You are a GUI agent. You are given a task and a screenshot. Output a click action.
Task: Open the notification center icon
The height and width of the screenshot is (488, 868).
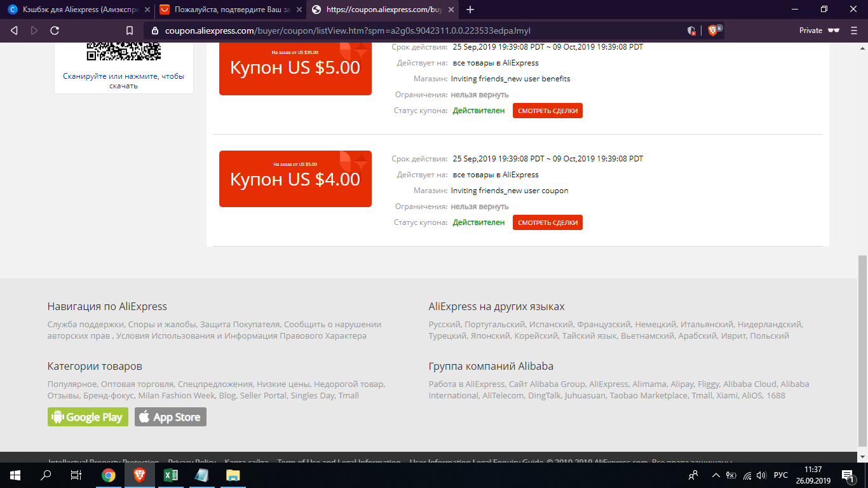848,475
